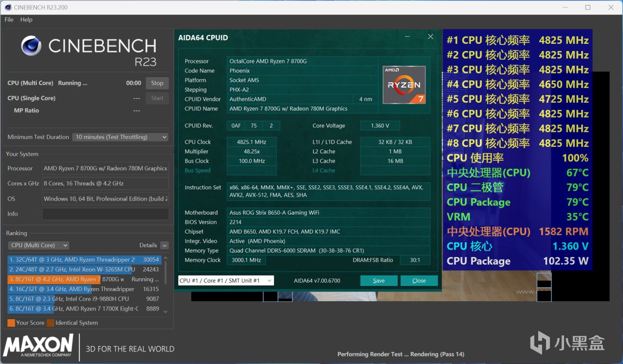Select the Ryzen Threadripper 30054 ranking row
Screen dimensions: 623x364
(x=84, y=260)
